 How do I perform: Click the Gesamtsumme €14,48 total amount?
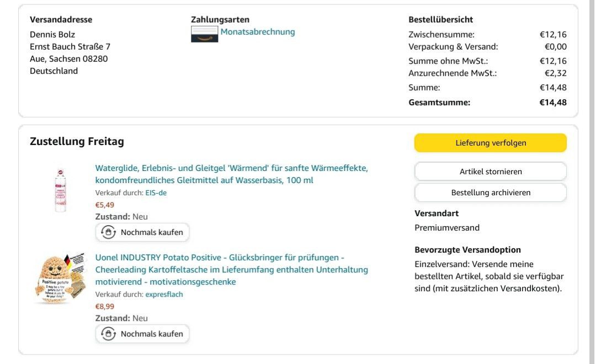tap(553, 102)
